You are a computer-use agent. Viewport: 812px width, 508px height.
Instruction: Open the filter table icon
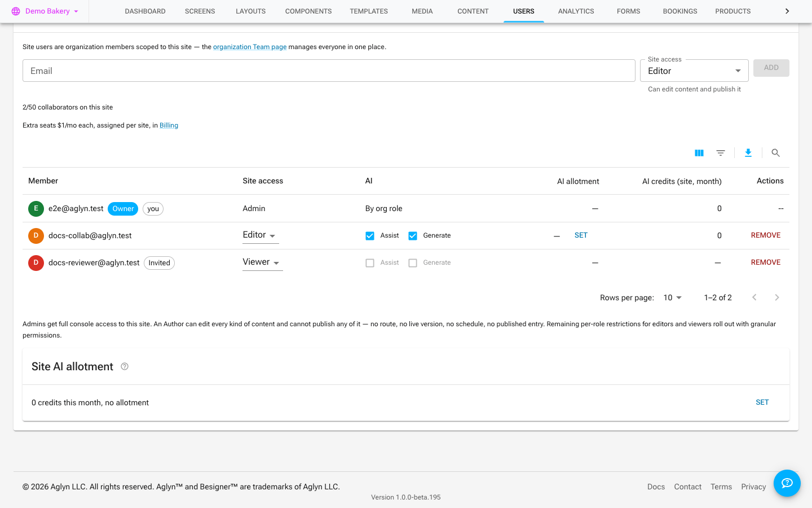721,153
